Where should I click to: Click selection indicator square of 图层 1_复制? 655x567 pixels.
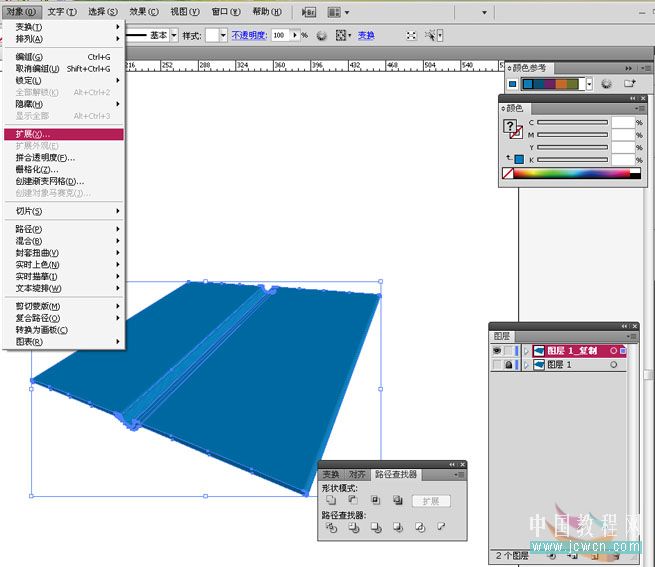coord(623,351)
